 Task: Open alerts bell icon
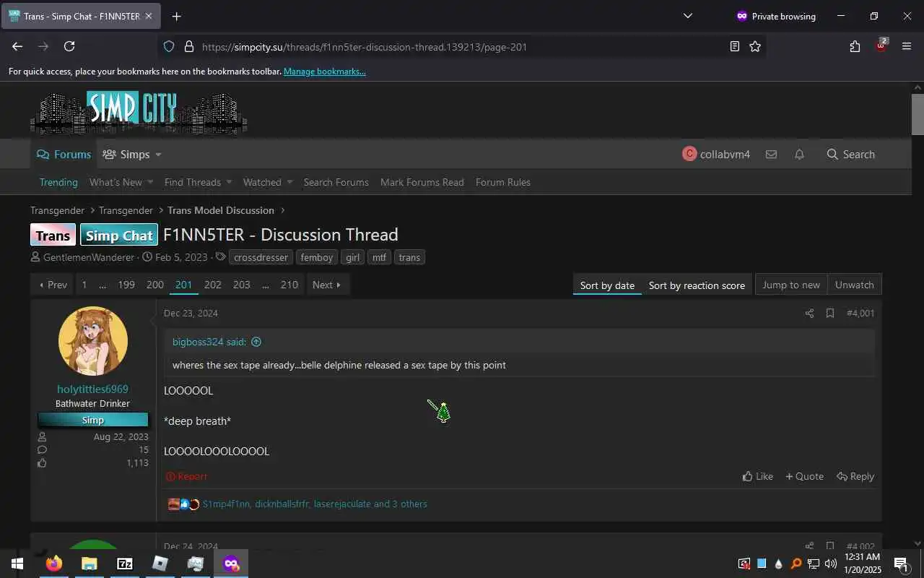click(x=799, y=154)
